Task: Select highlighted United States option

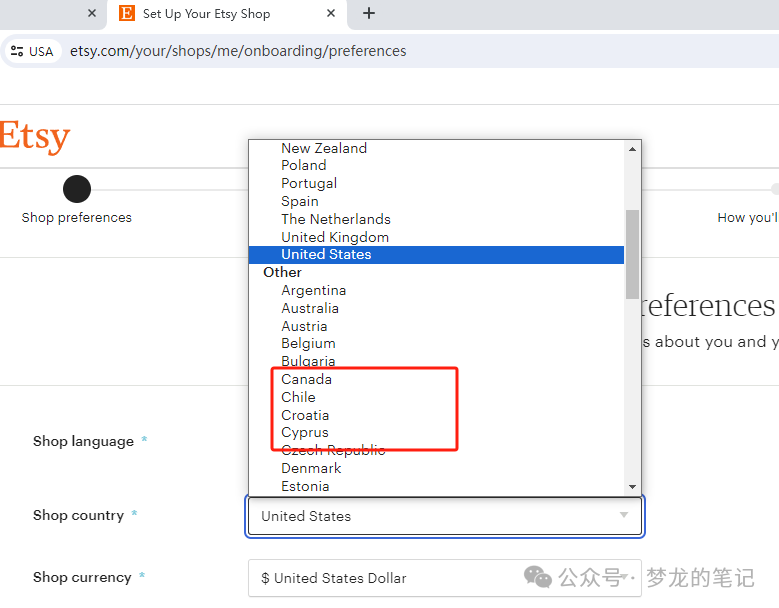Action: [326, 255]
